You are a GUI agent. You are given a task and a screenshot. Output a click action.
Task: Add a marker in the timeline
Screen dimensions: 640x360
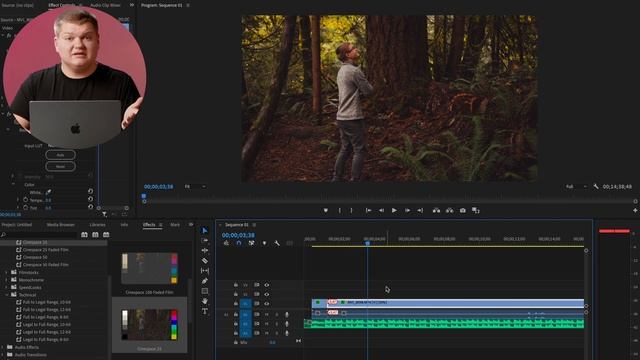click(264, 243)
